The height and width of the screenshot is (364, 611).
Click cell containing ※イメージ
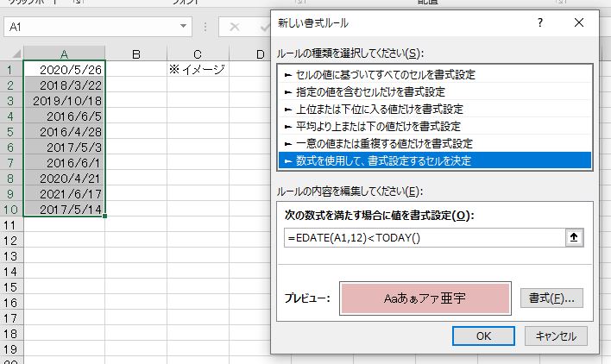click(198, 69)
